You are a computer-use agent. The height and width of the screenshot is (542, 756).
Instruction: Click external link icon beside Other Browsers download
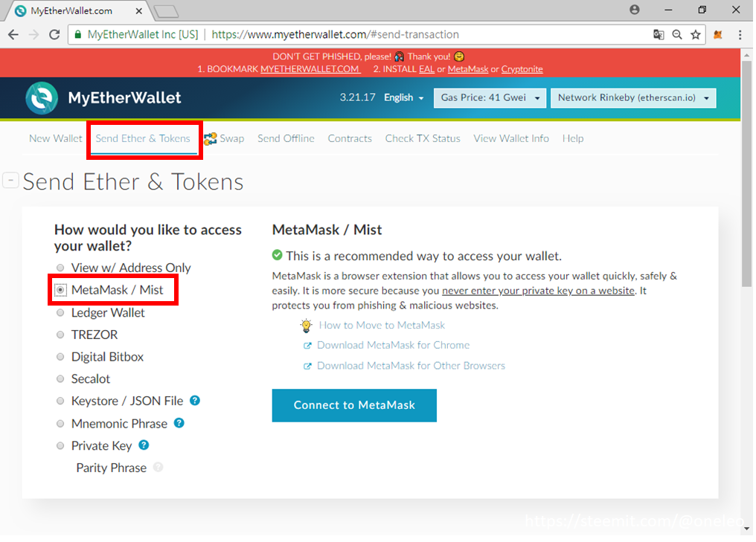pyautogui.click(x=307, y=366)
